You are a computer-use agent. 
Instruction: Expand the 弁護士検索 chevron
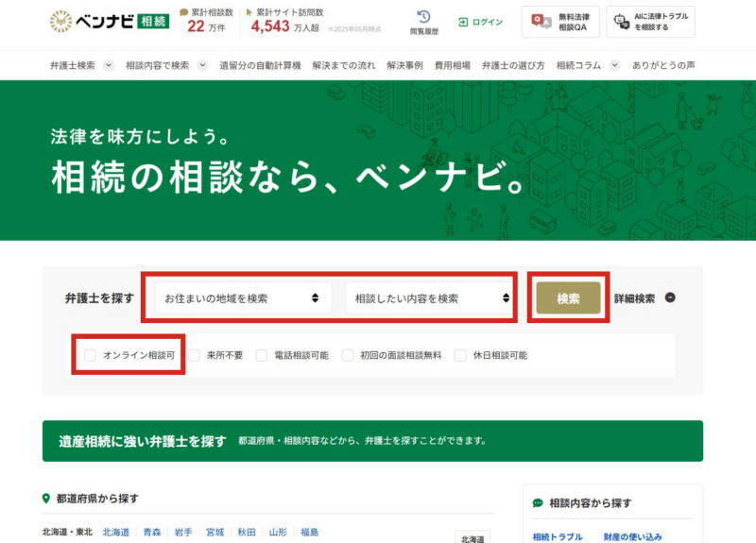coord(109,65)
